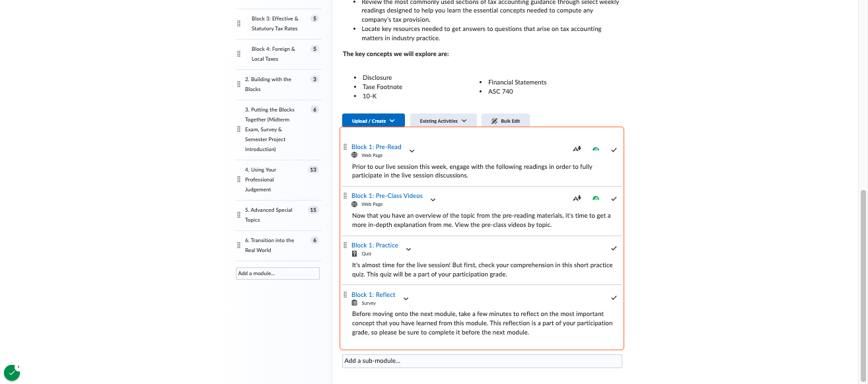Click drag handle of Block 1: Pre-Class Videos
868x384 pixels.
click(345, 196)
